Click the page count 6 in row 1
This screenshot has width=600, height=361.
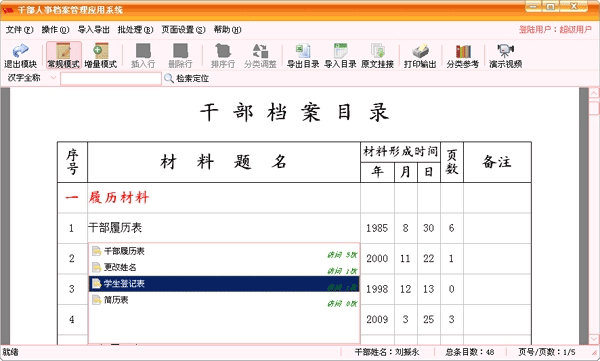pyautogui.click(x=452, y=228)
